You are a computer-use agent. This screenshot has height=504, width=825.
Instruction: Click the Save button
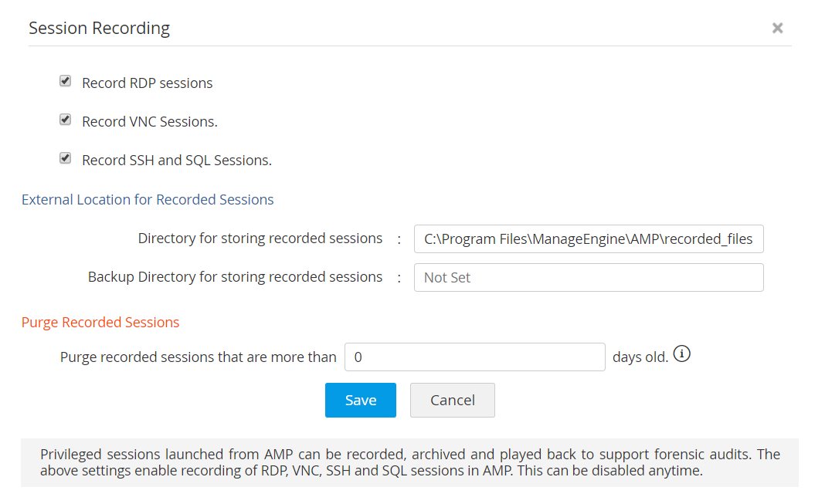click(360, 400)
